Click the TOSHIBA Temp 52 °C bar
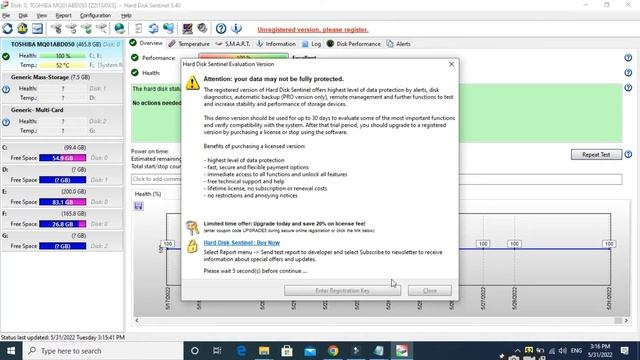This screenshot has height=360, width=640. 62,65
